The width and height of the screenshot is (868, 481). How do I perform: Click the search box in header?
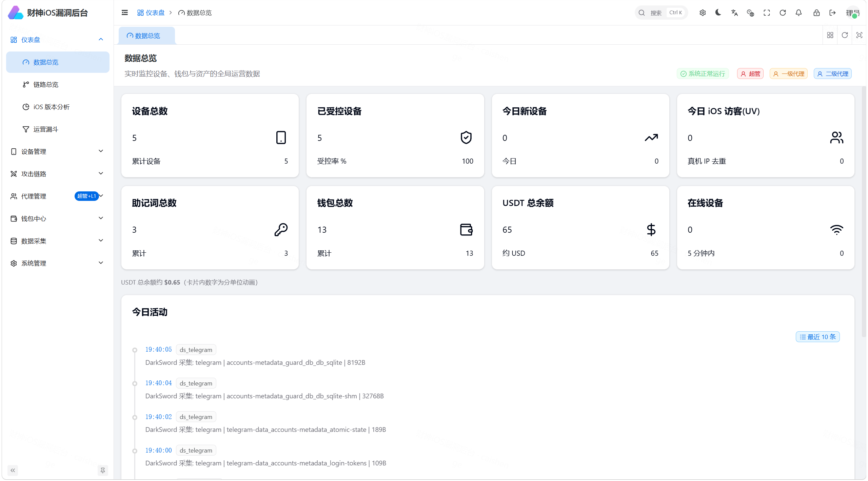click(x=661, y=13)
